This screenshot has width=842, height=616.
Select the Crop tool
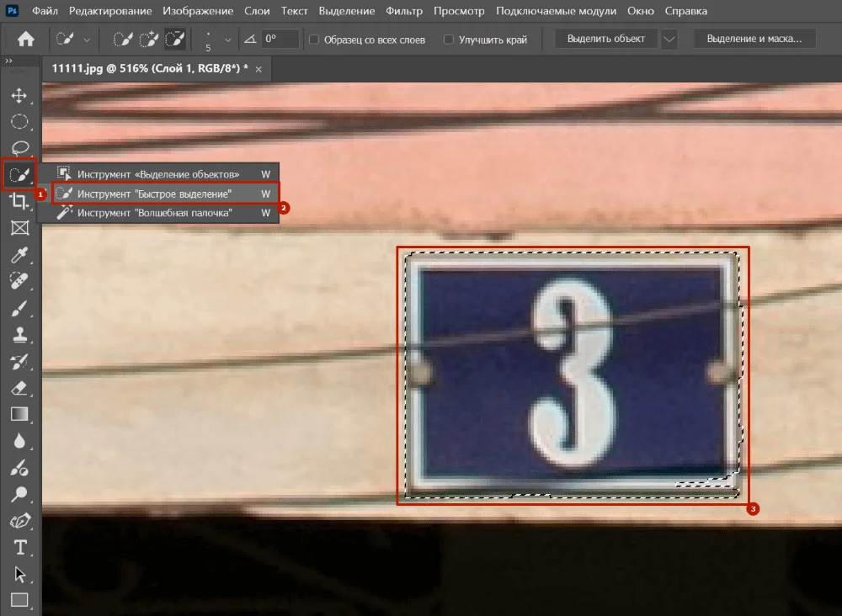tap(19, 201)
